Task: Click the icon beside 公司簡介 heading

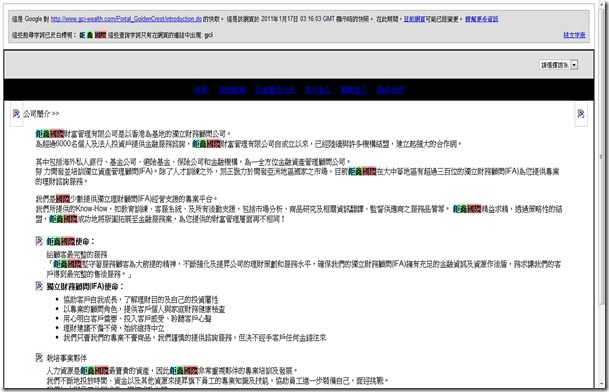Action: tap(16, 113)
